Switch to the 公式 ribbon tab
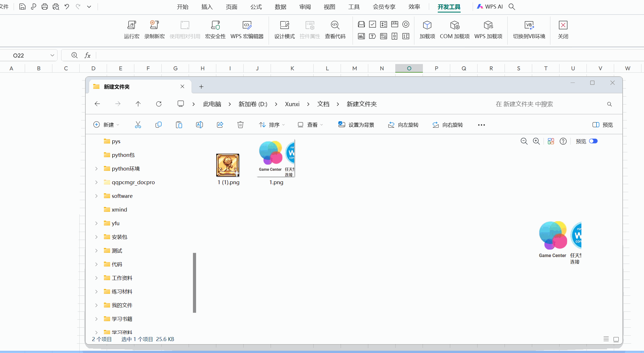 [x=256, y=7]
